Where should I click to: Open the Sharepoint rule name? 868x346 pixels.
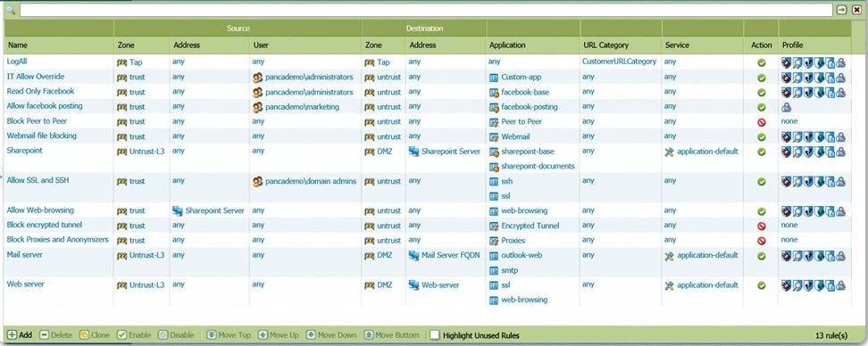click(x=24, y=151)
